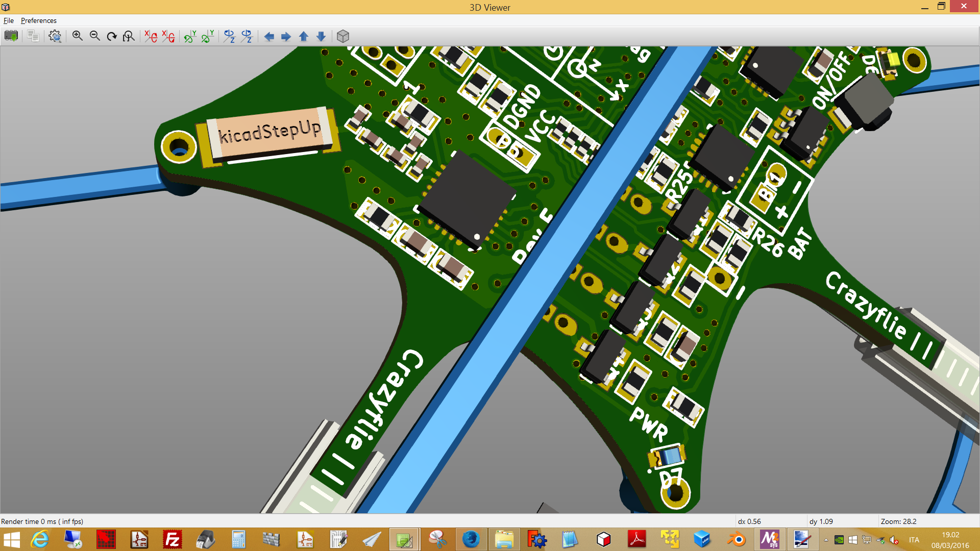
Task: Open the File menu
Action: 9,20
